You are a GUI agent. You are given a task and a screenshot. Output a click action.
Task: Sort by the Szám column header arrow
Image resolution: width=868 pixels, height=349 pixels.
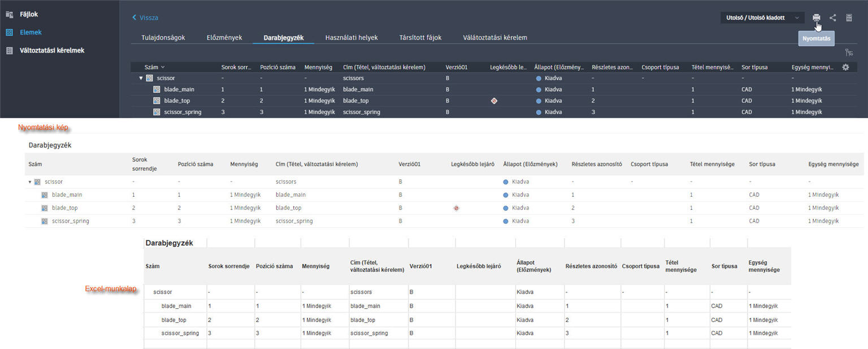click(163, 67)
